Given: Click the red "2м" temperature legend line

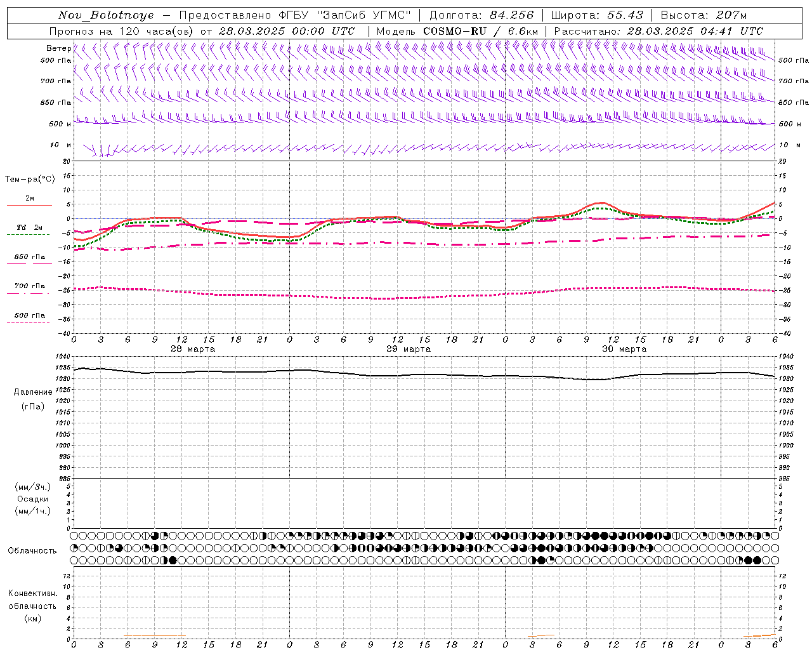Looking at the screenshot, I should (29, 205).
